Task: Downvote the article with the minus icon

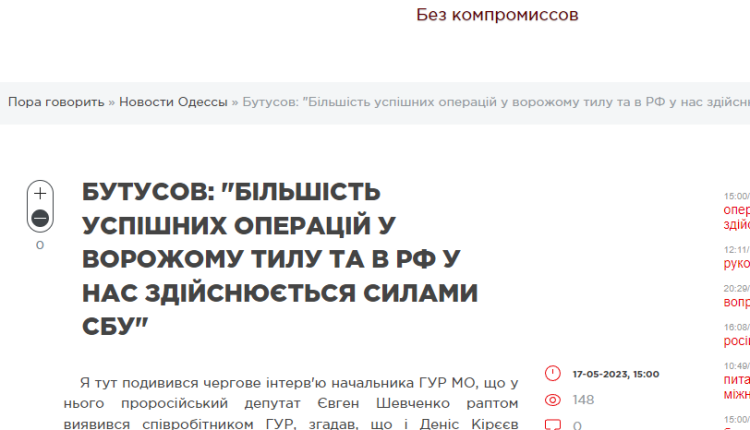Action: coord(40,218)
